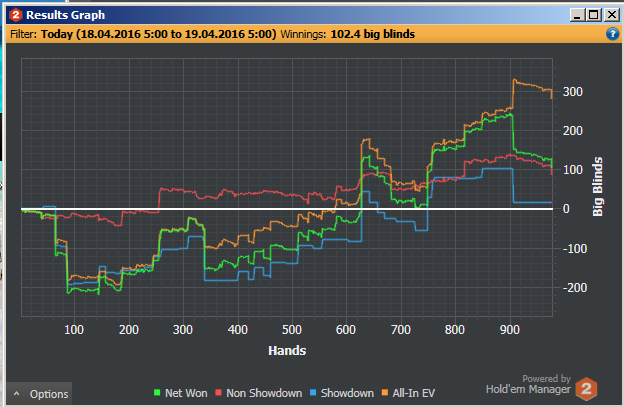The image size is (624, 407).
Task: Toggle the Non Showdown red legend swatch
Action: click(x=218, y=393)
